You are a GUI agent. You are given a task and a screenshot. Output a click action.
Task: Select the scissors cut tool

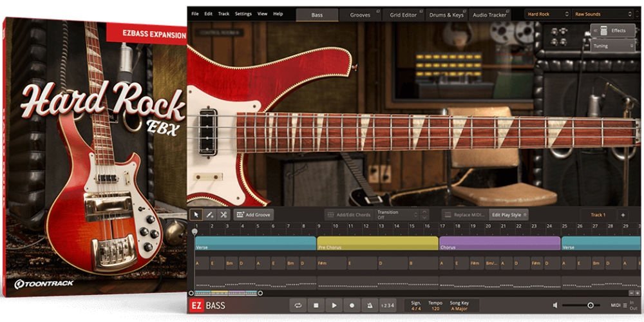point(223,214)
